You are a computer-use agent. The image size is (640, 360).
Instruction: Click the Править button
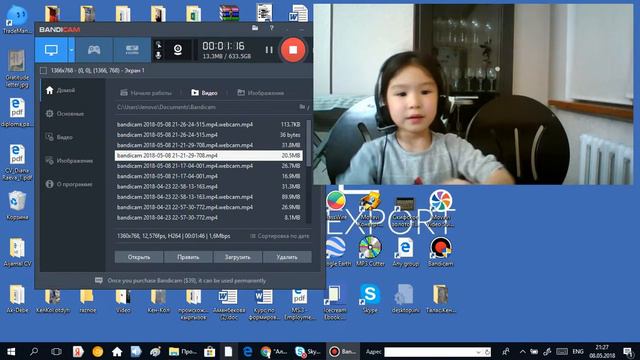point(188,257)
